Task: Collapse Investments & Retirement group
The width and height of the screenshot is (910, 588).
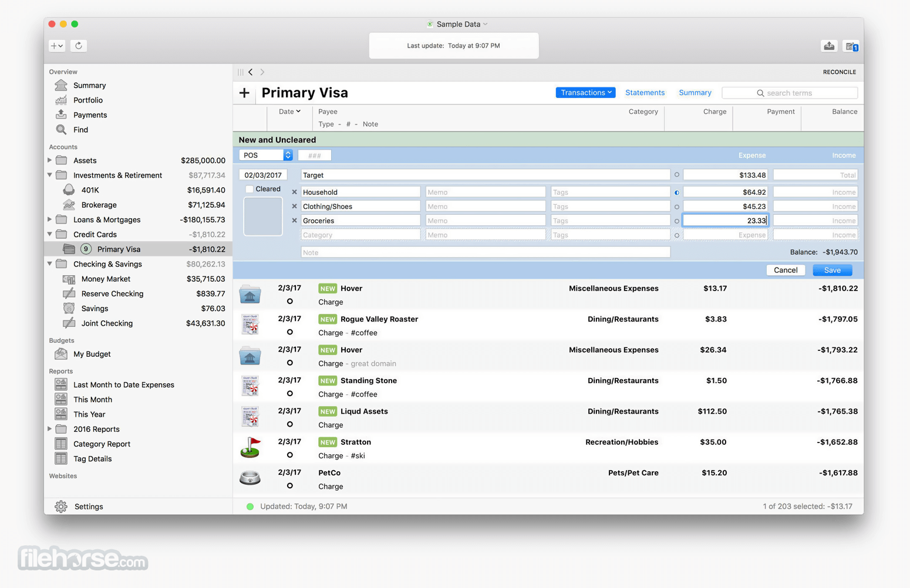Action: coord(50,175)
